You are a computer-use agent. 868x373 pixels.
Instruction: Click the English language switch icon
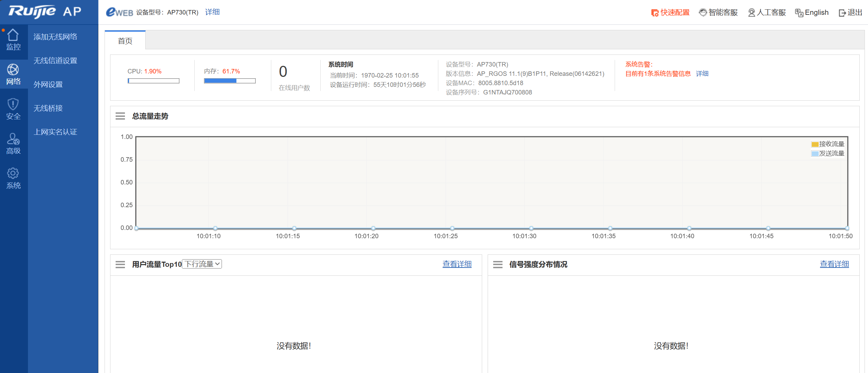[799, 13]
